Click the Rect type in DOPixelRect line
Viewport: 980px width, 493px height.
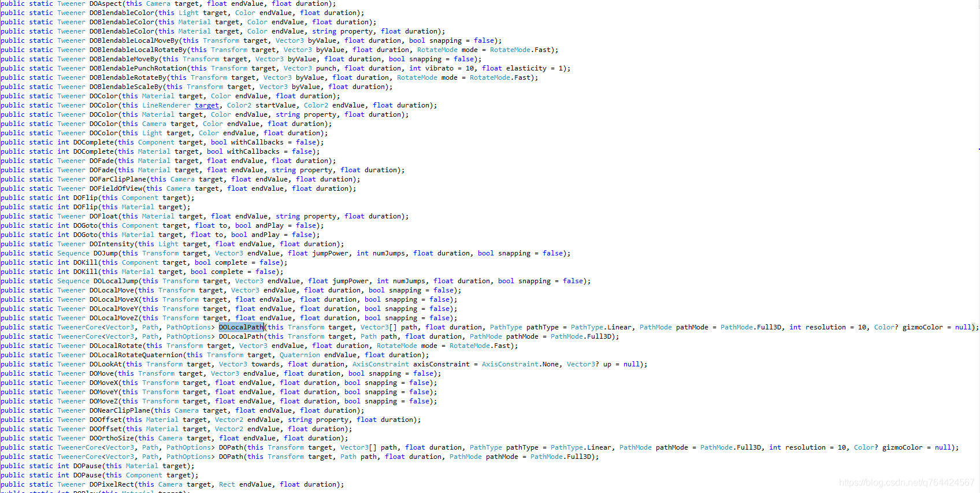[x=227, y=484]
